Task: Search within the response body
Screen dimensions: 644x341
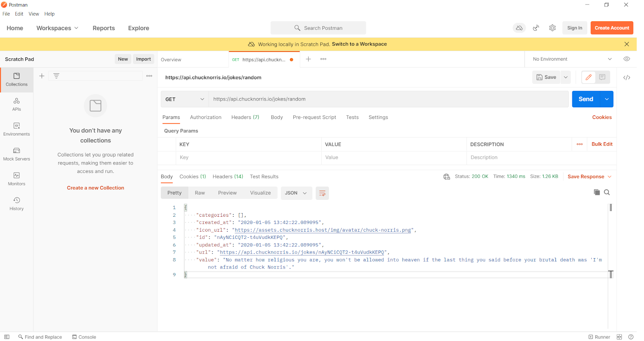Action: click(607, 192)
